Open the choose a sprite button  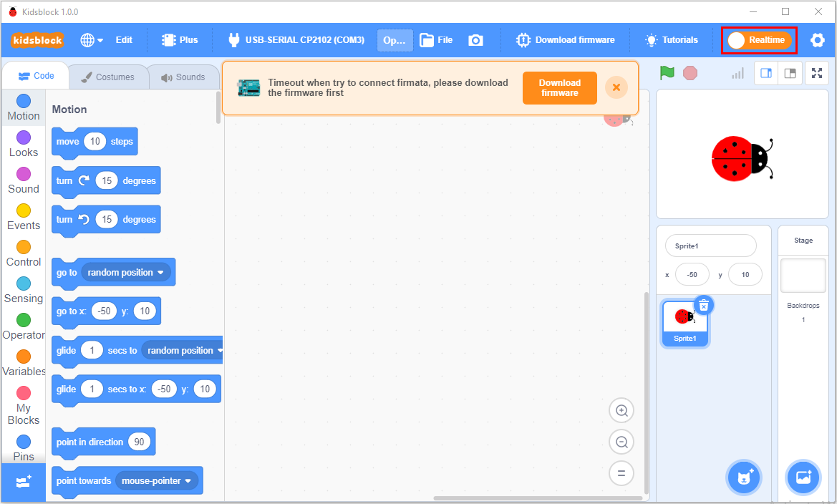tap(743, 478)
